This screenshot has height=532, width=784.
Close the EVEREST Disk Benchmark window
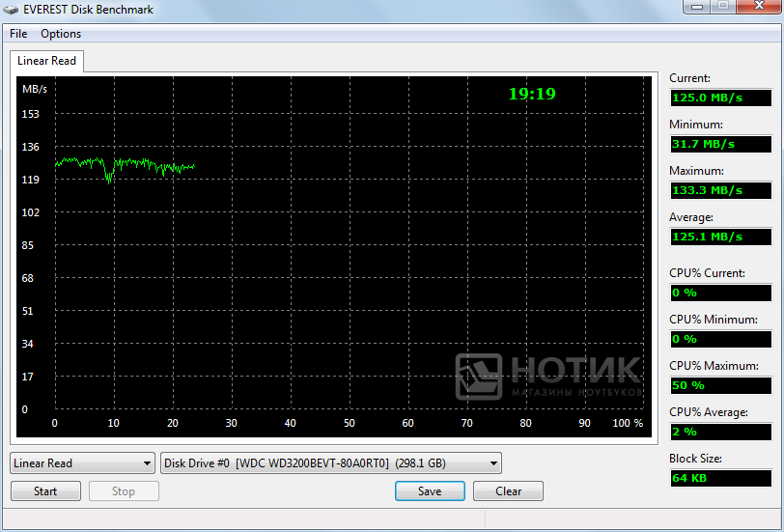(759, 7)
